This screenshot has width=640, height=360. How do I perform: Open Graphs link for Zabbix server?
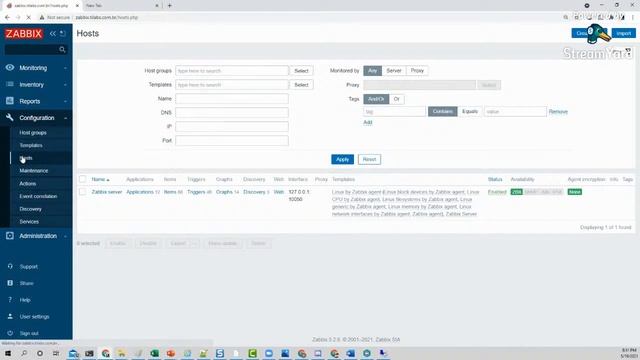pyautogui.click(x=224, y=192)
